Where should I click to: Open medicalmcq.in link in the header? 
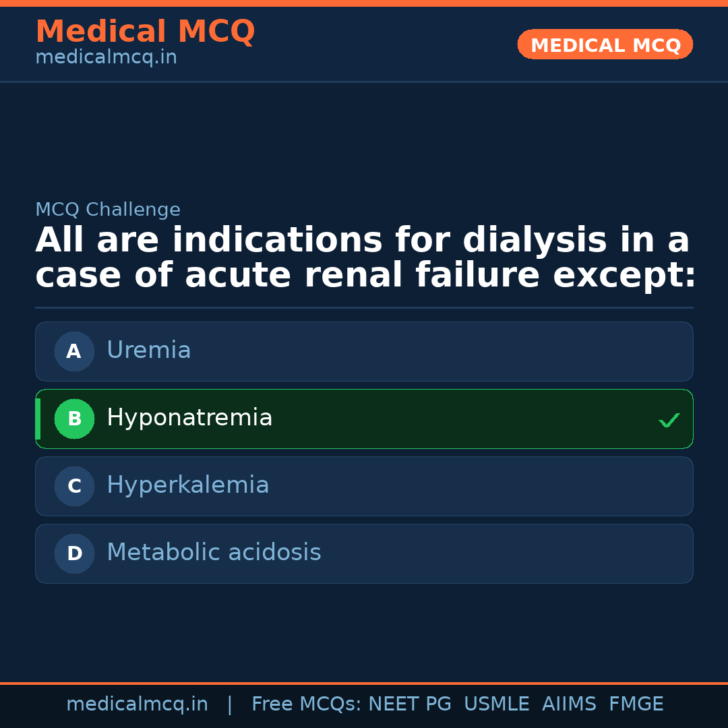click(106, 58)
